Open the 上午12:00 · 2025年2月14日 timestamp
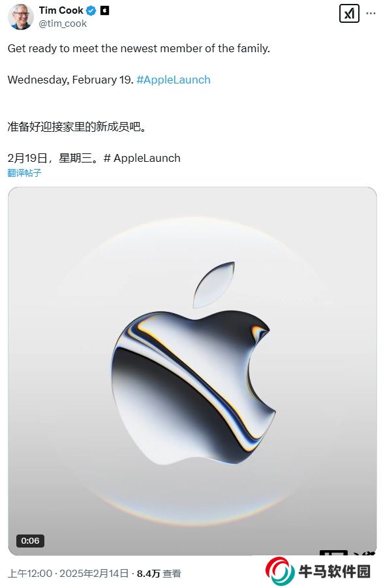 (x=69, y=574)
